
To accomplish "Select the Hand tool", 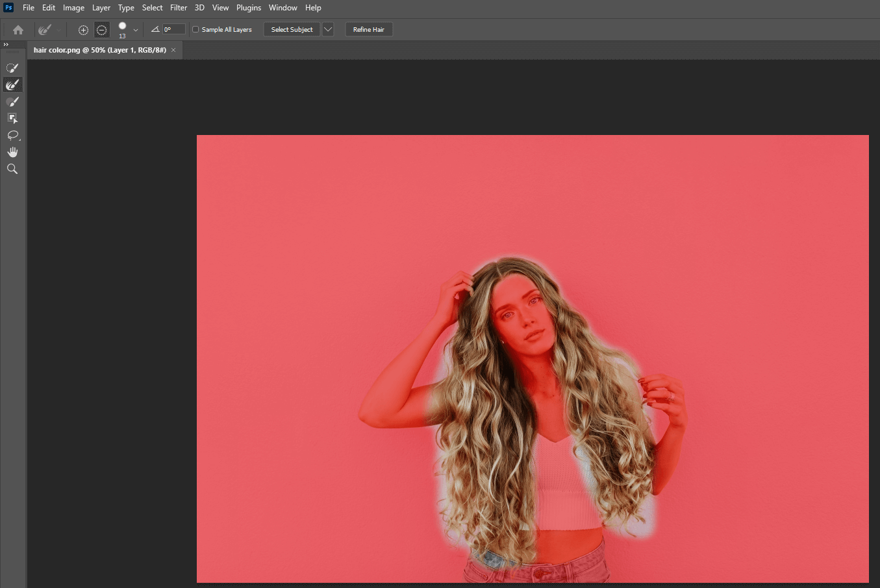I will click(12, 152).
